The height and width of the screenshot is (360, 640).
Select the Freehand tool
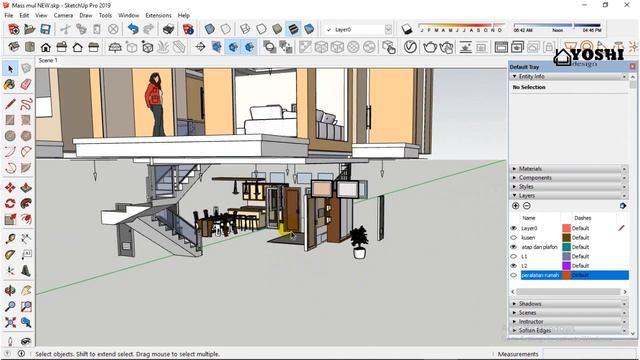(x=26, y=104)
